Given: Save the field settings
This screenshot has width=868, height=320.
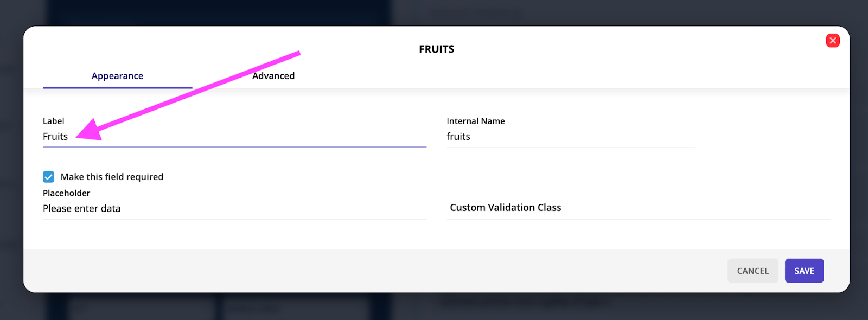Looking at the screenshot, I should click(804, 271).
